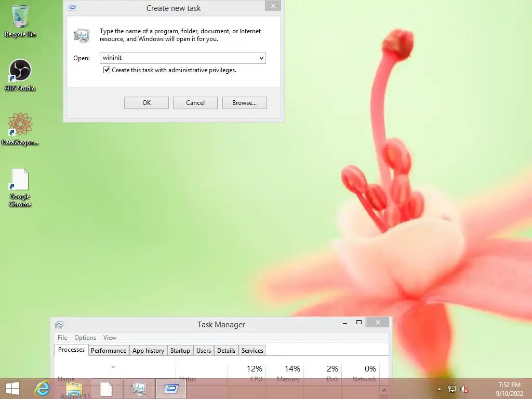Toggle the administrative privileges checkbox
532x399 pixels.
coord(107,70)
